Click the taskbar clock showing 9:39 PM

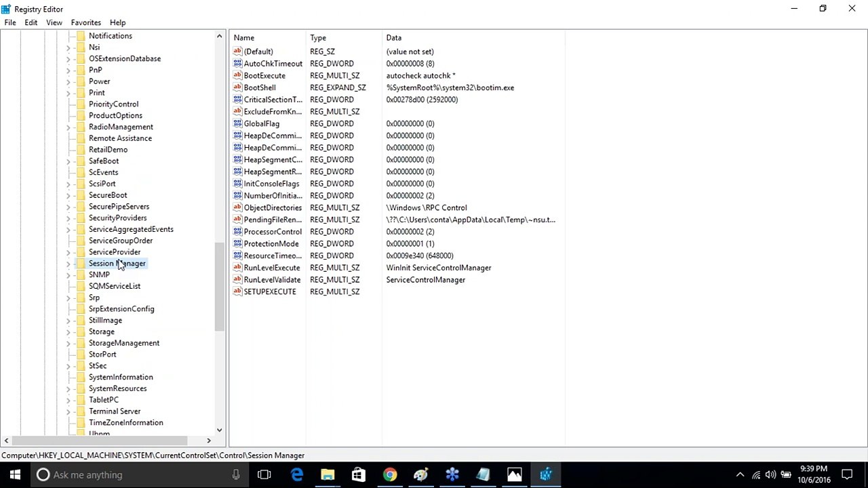(814, 474)
